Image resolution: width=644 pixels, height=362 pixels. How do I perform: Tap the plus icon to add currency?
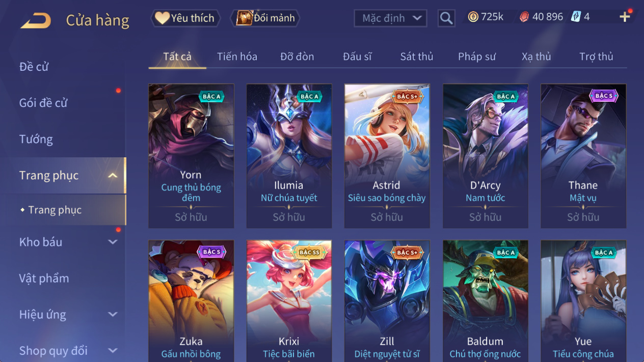click(x=625, y=17)
